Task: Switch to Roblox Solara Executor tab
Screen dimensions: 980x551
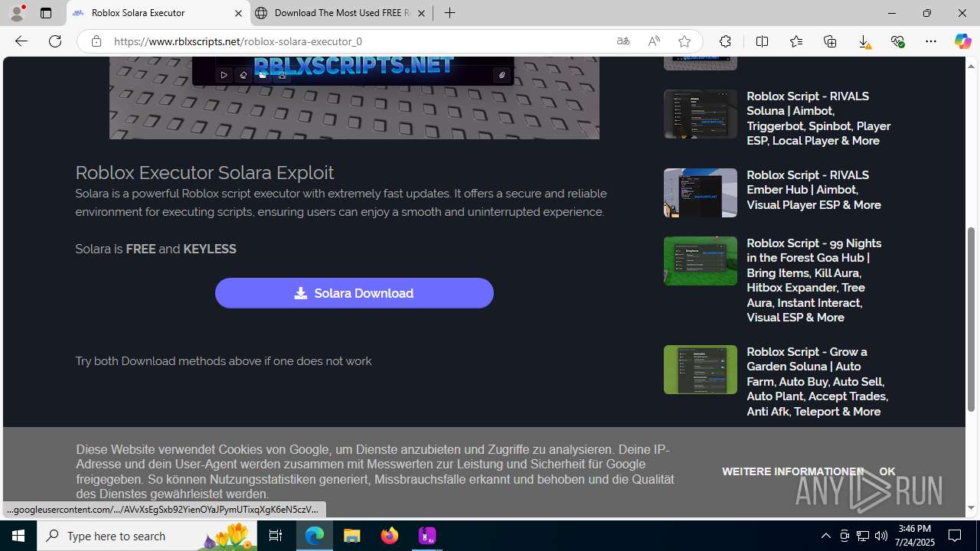Action: pos(158,13)
